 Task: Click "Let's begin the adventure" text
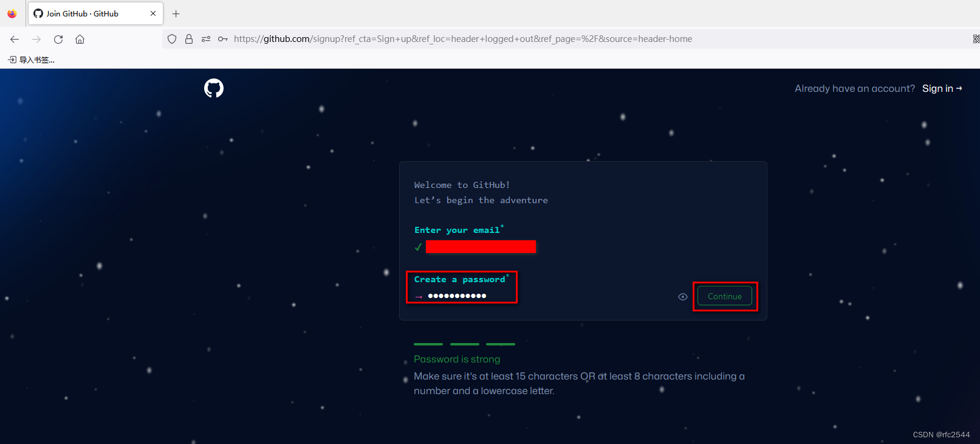point(481,200)
